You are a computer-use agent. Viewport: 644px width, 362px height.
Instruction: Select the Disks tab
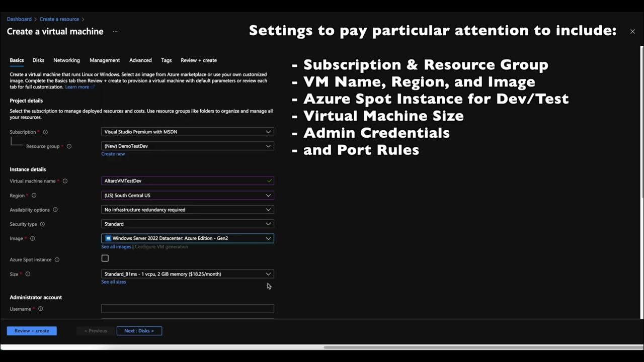(x=38, y=60)
